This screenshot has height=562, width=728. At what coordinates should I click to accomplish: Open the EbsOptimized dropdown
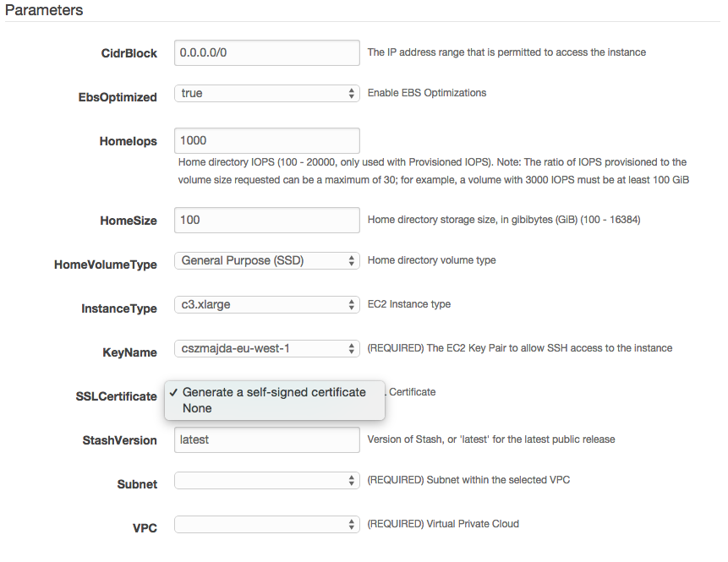point(267,93)
